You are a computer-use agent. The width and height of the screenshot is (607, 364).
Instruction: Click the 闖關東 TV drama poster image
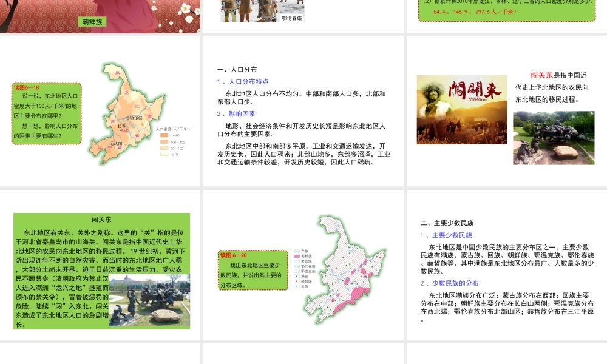pos(462,109)
